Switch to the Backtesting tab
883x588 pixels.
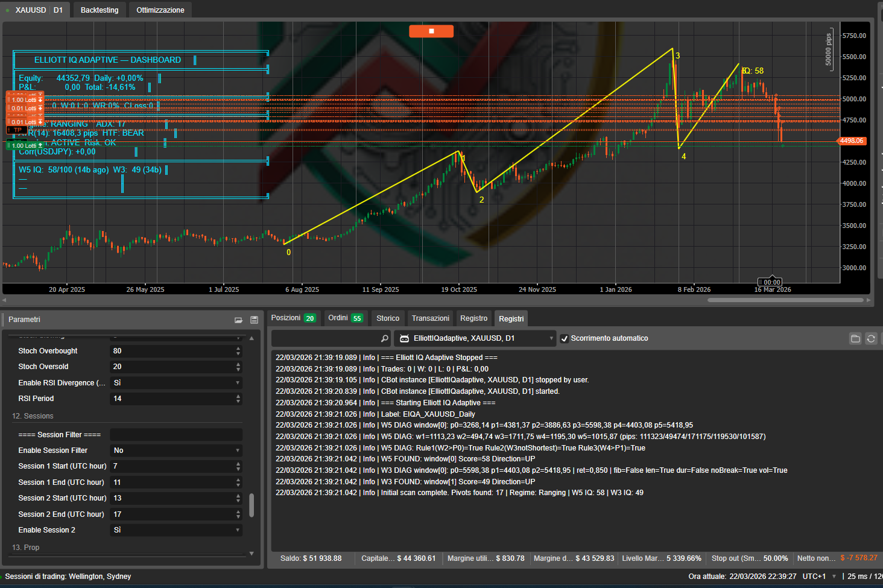click(99, 10)
